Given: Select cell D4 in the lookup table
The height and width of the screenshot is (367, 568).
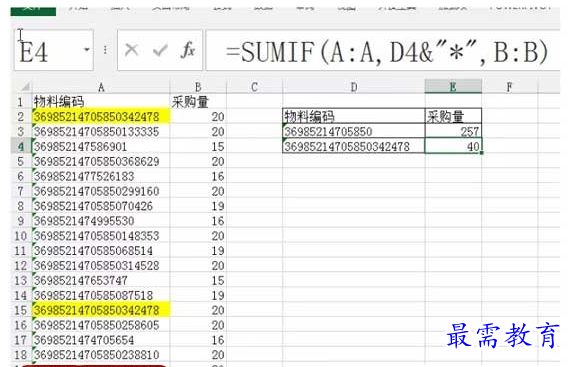Looking at the screenshot, I should tap(354, 146).
